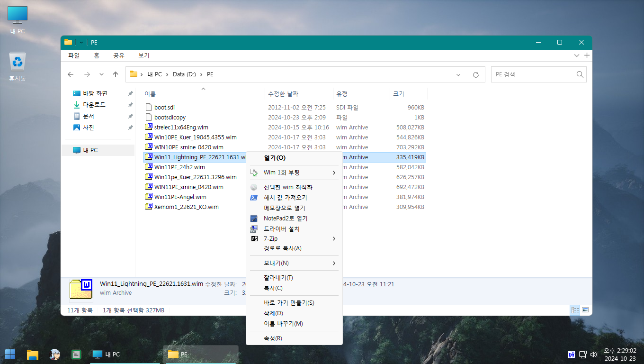Choose 드라이버 설치 menu entry
The width and height of the screenshot is (644, 364).
(294, 229)
